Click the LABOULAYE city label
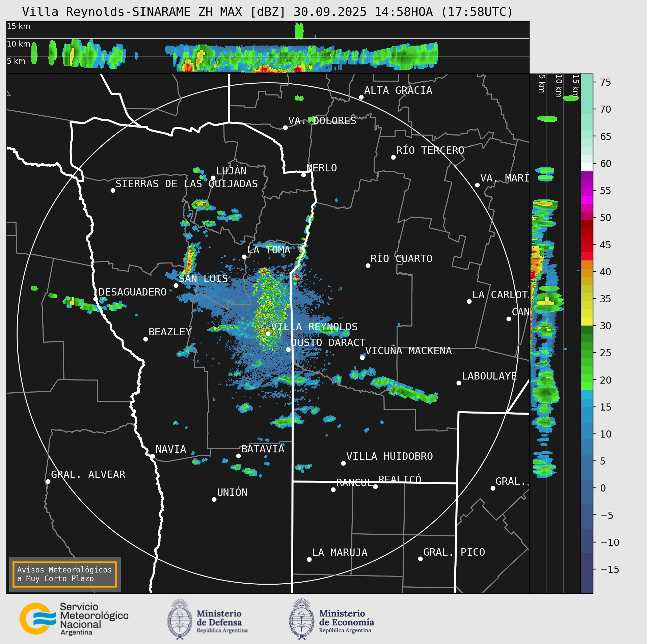The height and width of the screenshot is (644, 647). click(489, 376)
